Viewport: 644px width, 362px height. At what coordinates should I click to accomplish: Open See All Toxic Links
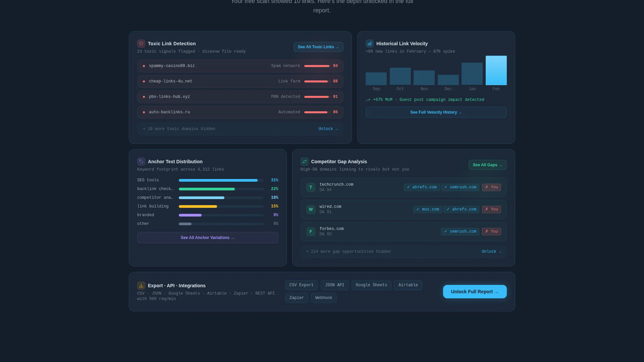click(x=318, y=47)
